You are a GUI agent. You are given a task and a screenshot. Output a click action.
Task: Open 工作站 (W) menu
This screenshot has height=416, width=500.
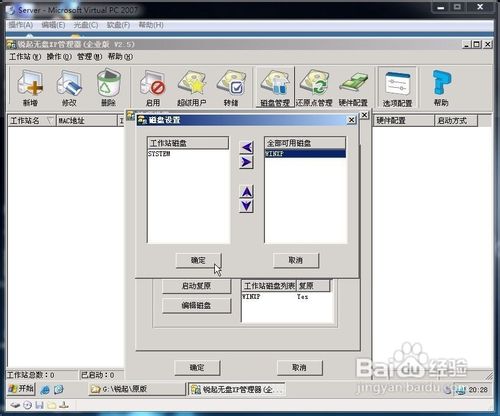pos(25,57)
